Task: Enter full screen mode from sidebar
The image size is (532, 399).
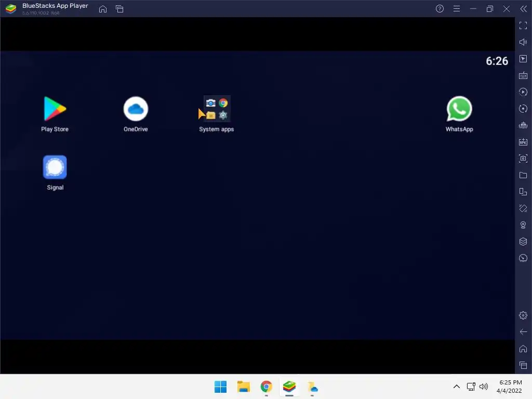Action: pyautogui.click(x=523, y=25)
